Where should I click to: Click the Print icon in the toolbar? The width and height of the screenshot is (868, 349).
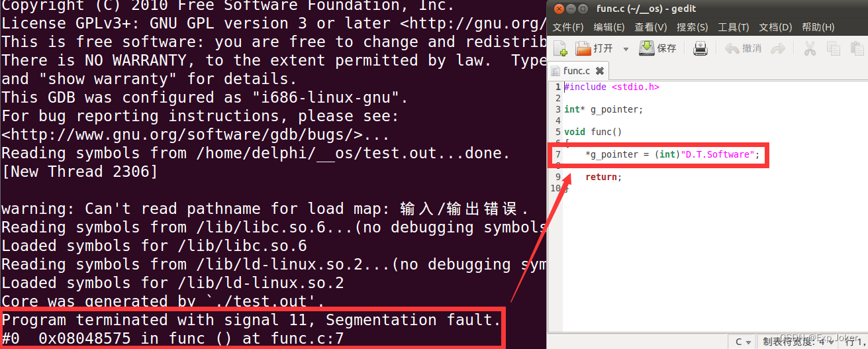(x=700, y=48)
